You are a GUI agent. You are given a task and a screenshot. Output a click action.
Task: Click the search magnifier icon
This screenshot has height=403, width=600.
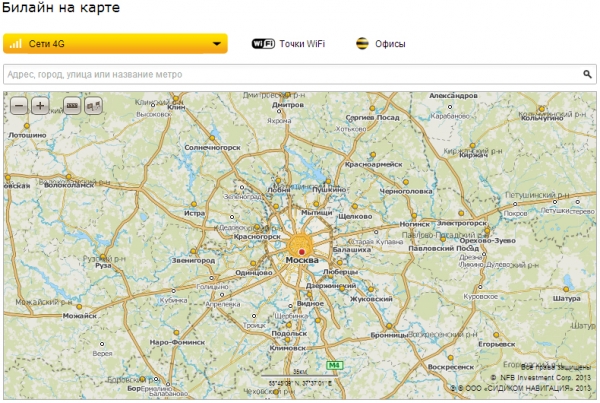pyautogui.click(x=587, y=74)
